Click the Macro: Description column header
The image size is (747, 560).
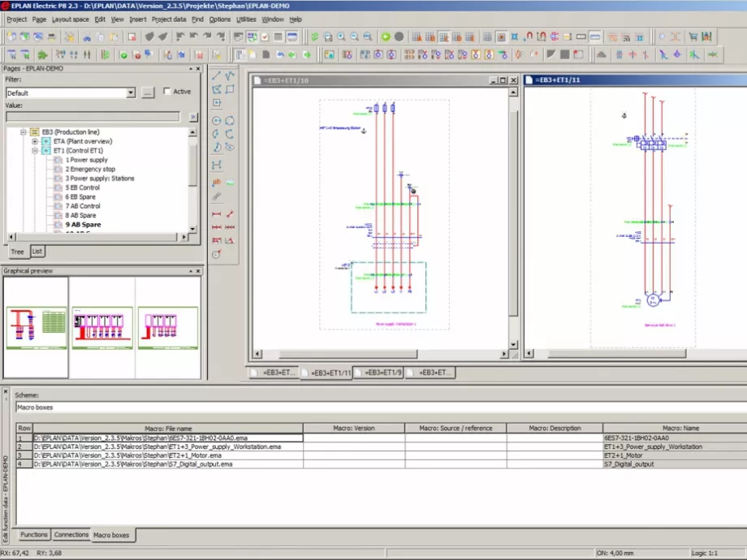[555, 428]
